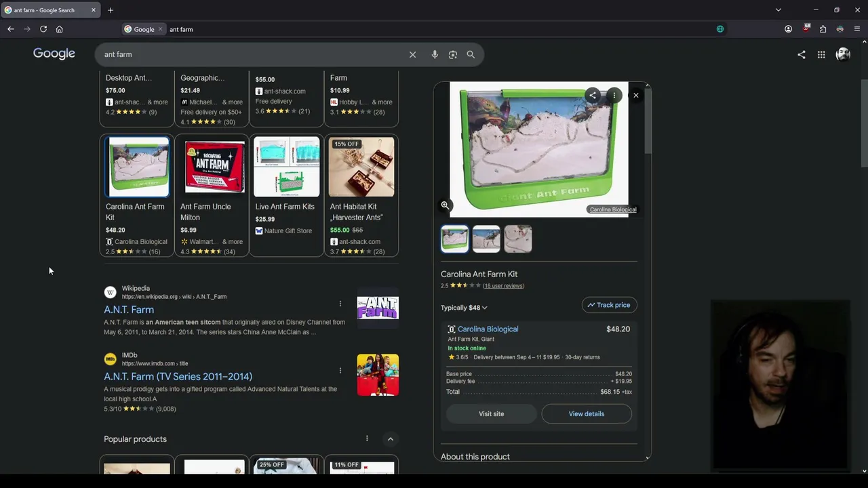Clear the Google search box text
Screen dimensions: 868x488
412,54
